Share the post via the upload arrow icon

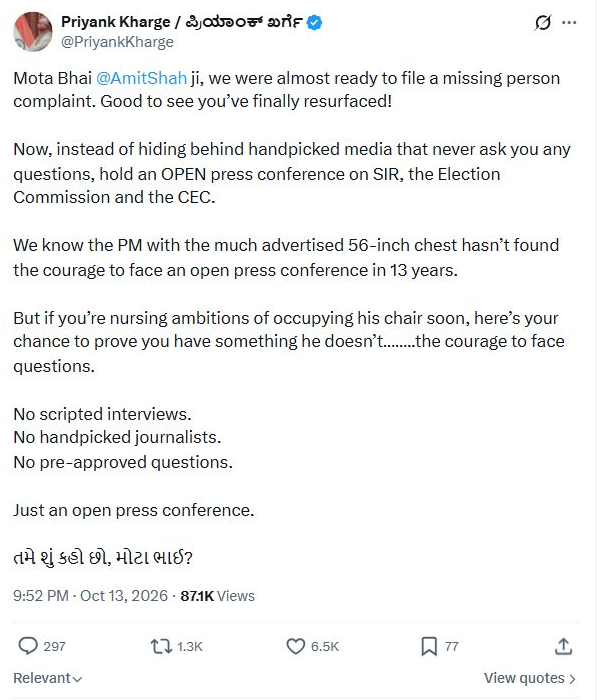(x=563, y=646)
